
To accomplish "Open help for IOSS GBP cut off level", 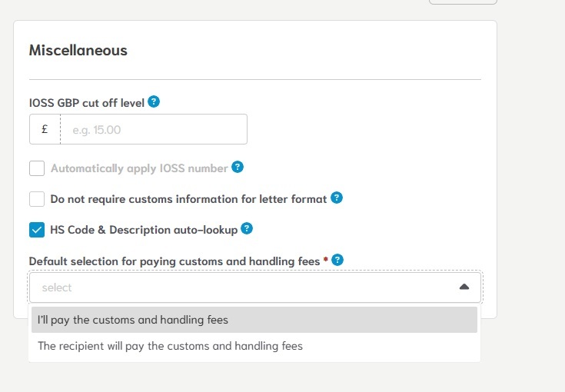I will (154, 101).
